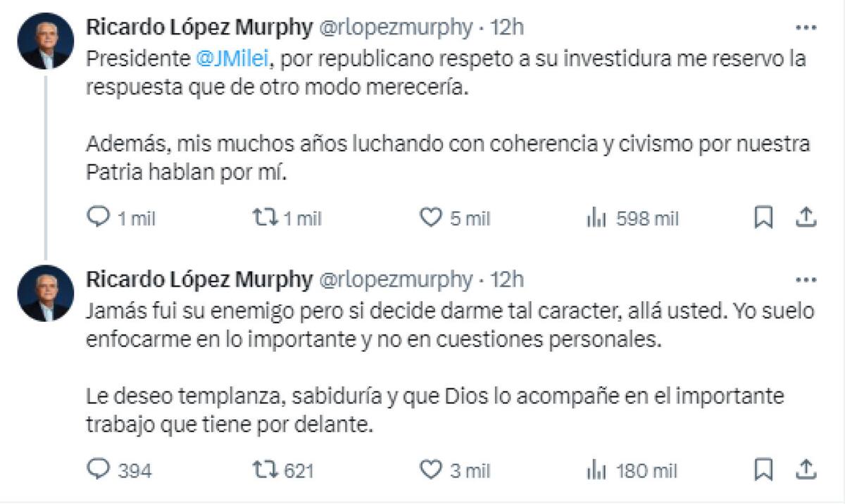Bookmark the first tweet
Screen dimensions: 845x504
tap(763, 218)
